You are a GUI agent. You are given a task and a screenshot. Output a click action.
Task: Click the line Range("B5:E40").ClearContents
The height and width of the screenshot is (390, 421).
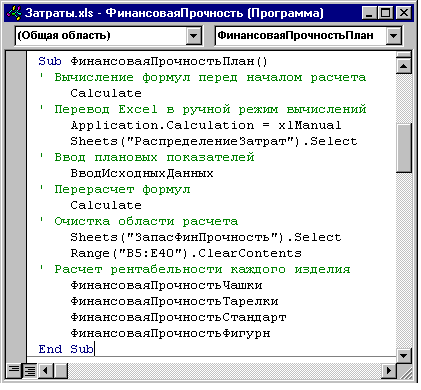[186, 253]
